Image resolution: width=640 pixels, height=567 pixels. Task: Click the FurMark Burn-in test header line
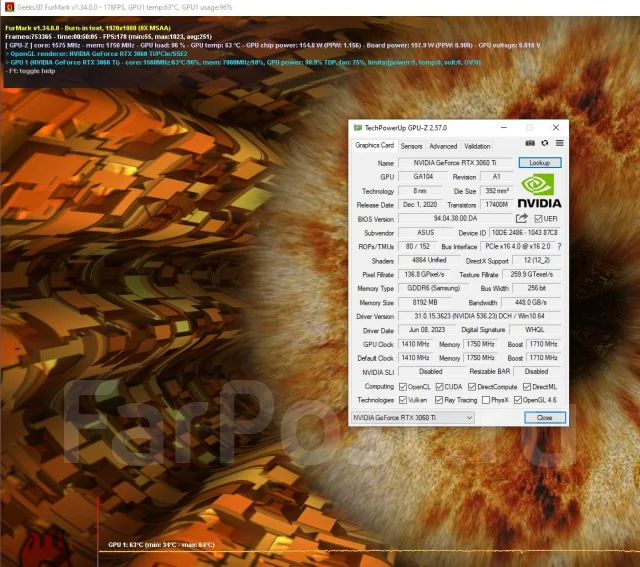pyautogui.click(x=88, y=28)
